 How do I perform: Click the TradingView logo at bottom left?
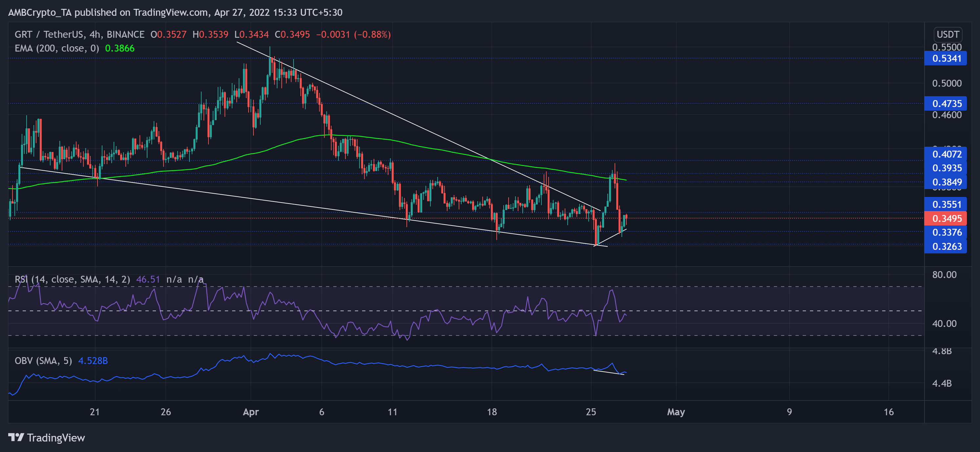(x=46, y=438)
